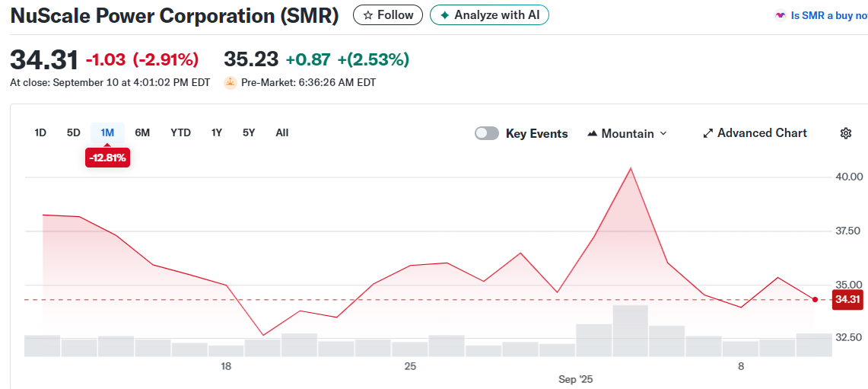Click pre-market price 35.23

[251, 59]
